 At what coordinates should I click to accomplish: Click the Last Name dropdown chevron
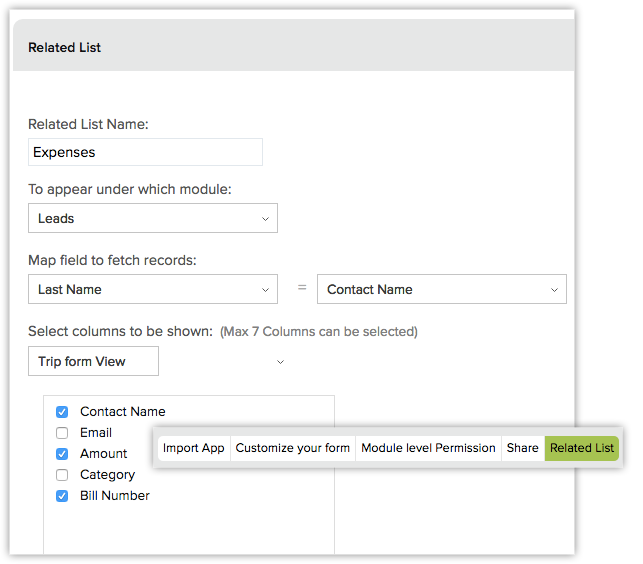click(265, 290)
